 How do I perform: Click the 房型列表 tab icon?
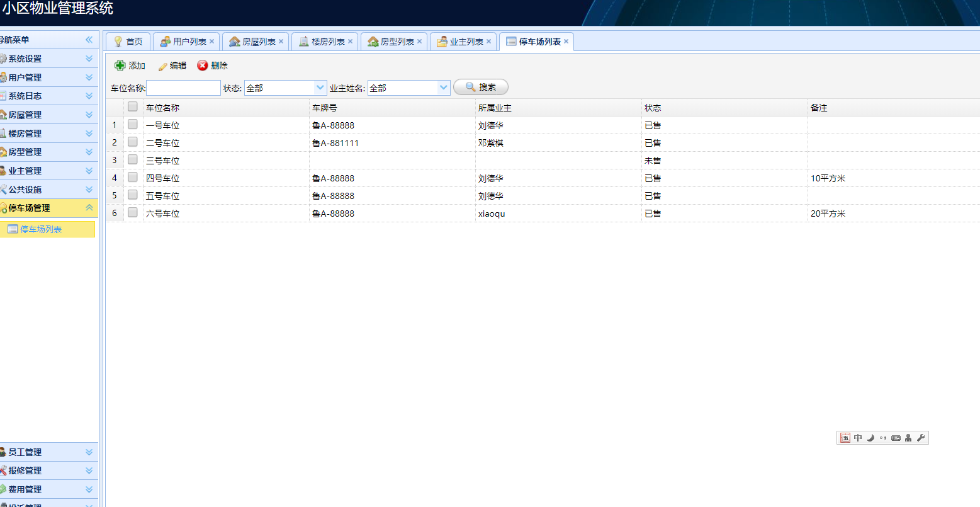(373, 42)
